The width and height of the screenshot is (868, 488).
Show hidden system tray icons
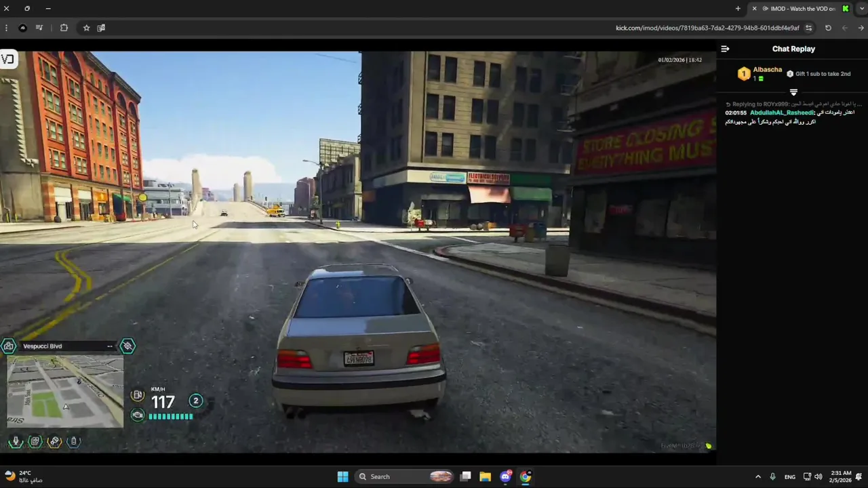point(757,477)
